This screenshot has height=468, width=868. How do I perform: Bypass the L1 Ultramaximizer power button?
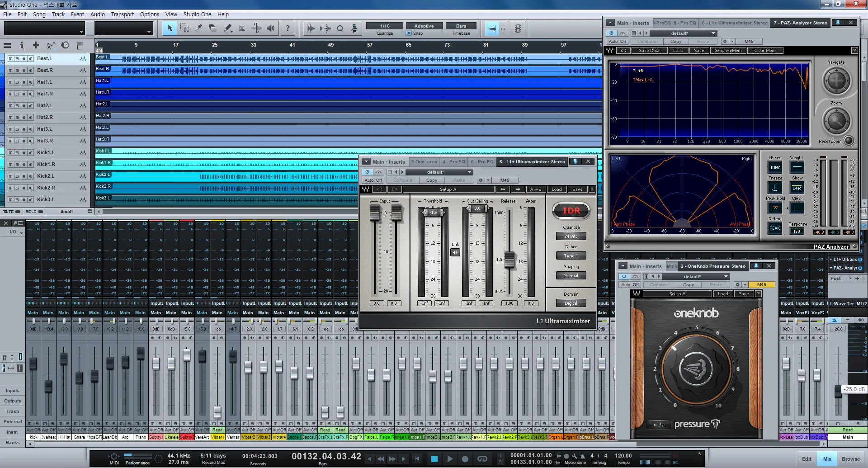pyautogui.click(x=368, y=172)
